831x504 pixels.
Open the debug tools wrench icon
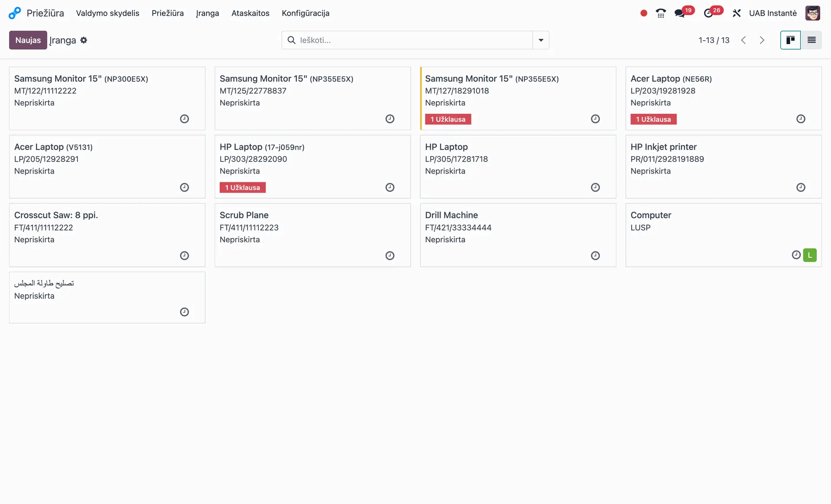click(x=736, y=13)
